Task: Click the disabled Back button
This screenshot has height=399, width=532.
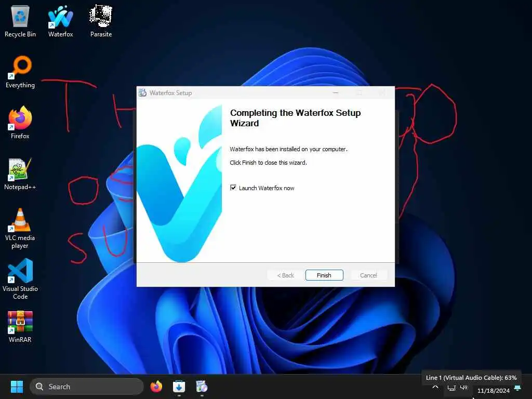Action: point(285,275)
